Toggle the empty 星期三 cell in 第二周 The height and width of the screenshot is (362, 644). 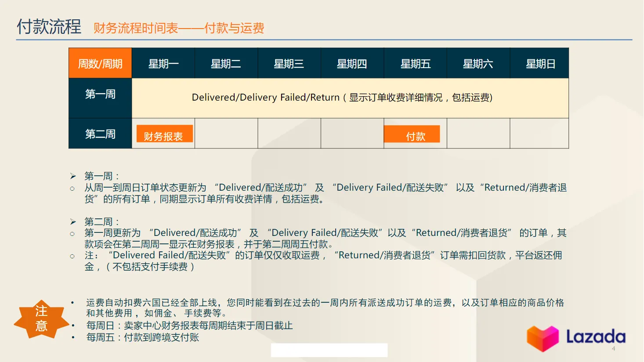(x=289, y=134)
